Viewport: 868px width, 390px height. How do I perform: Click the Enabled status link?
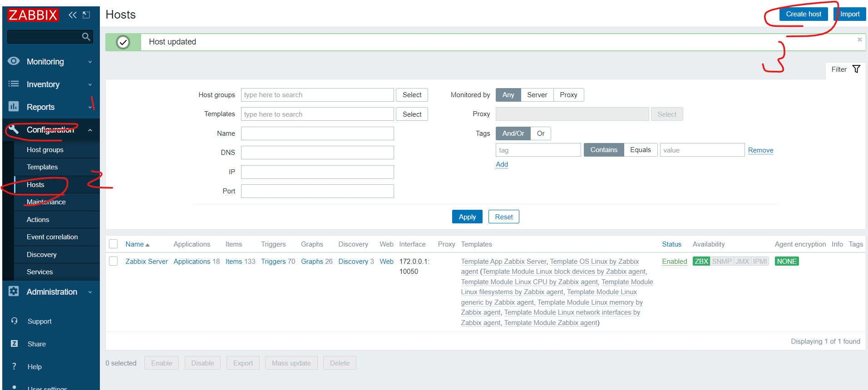674,262
